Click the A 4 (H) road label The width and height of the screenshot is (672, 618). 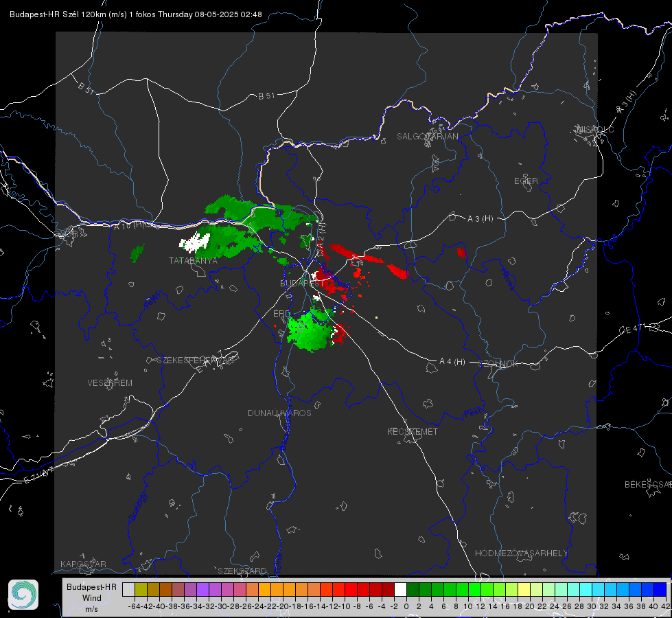point(452,362)
